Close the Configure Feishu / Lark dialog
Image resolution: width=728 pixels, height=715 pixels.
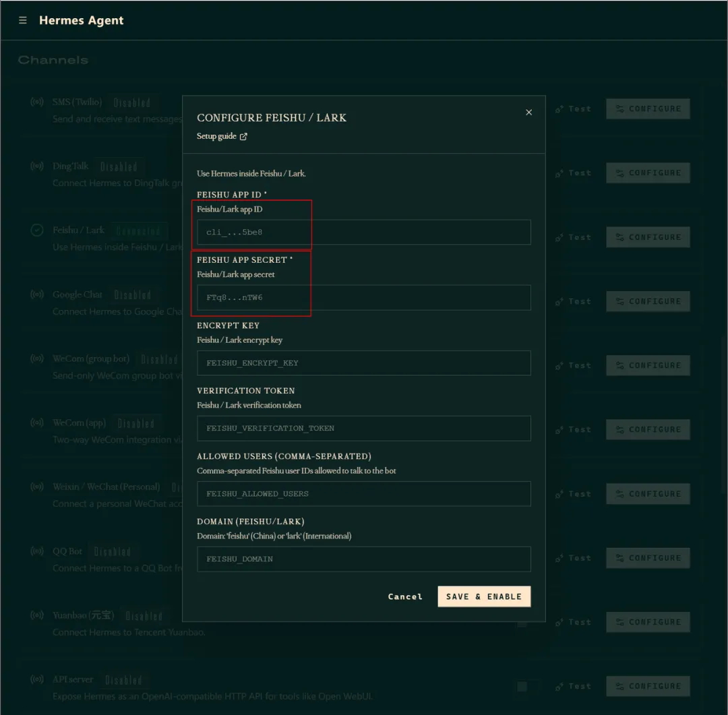pyautogui.click(x=528, y=113)
